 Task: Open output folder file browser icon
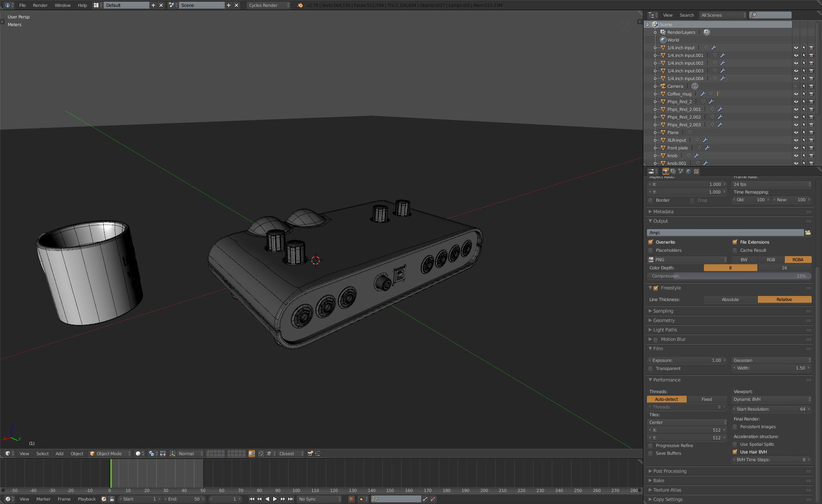coord(808,233)
